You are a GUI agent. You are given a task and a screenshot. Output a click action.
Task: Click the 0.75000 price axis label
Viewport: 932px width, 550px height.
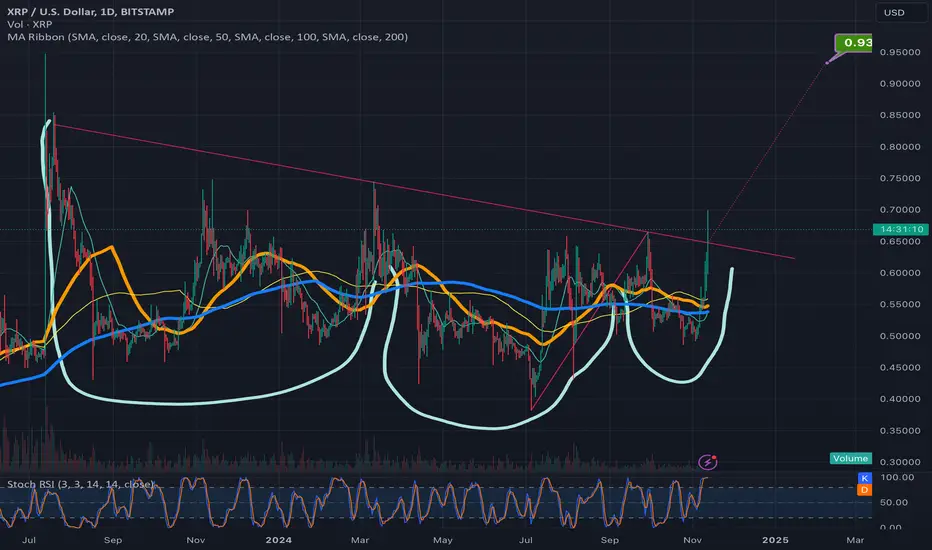900,178
